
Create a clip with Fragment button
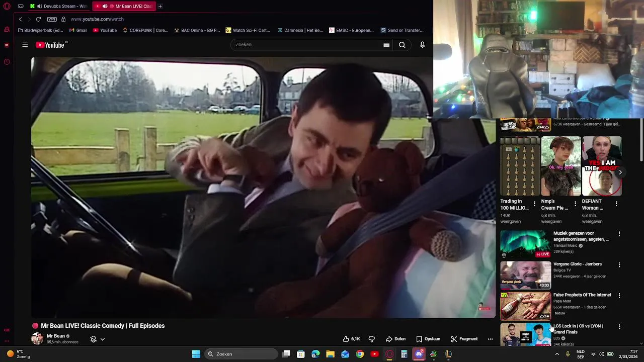(464, 339)
